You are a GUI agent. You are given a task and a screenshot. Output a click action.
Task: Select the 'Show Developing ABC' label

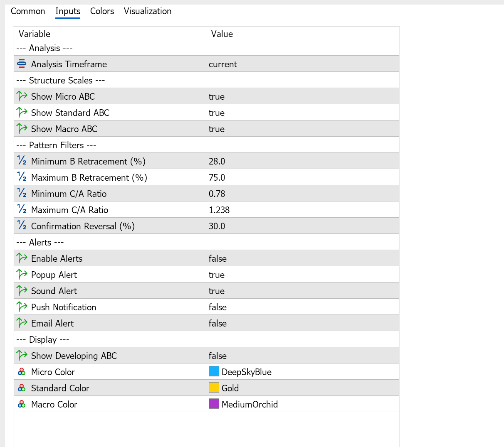(74, 356)
